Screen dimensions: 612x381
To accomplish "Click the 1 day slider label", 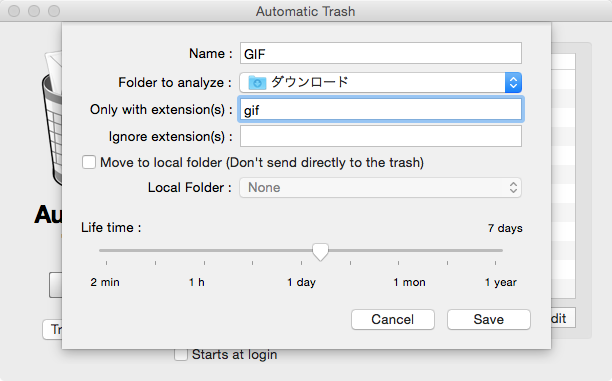I will click(301, 282).
